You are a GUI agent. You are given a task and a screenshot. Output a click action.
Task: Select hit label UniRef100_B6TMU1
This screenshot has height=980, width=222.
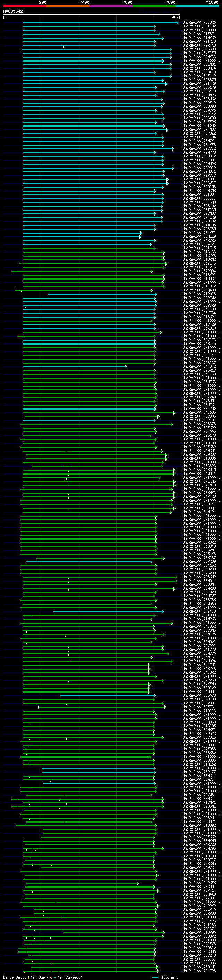coord(199,179)
